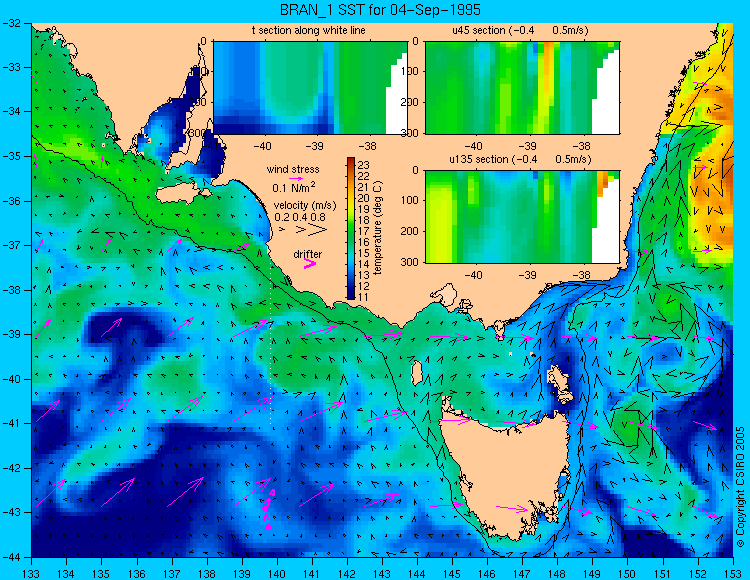Click the smallest velocity legend arrowhead
This screenshot has height=580, width=750.
tap(282, 230)
